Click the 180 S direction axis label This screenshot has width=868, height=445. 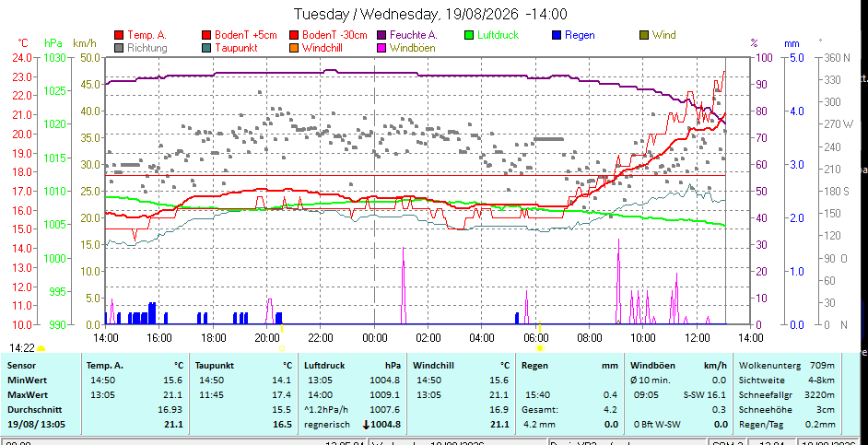click(838, 192)
